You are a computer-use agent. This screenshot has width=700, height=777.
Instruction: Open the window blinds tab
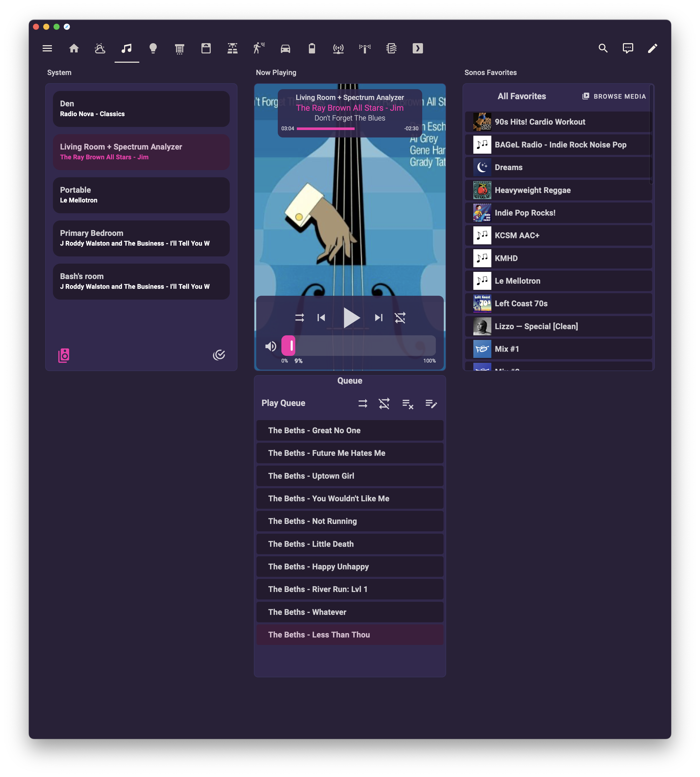coord(179,49)
